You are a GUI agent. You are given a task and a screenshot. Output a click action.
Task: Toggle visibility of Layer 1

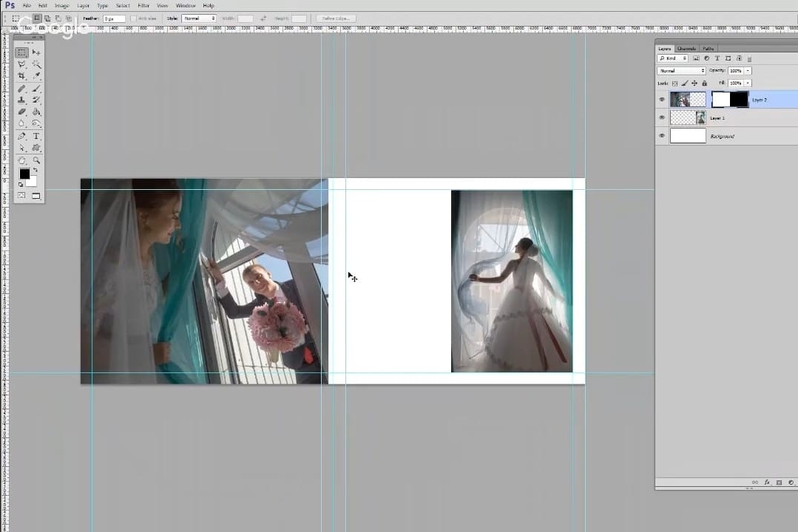point(662,117)
